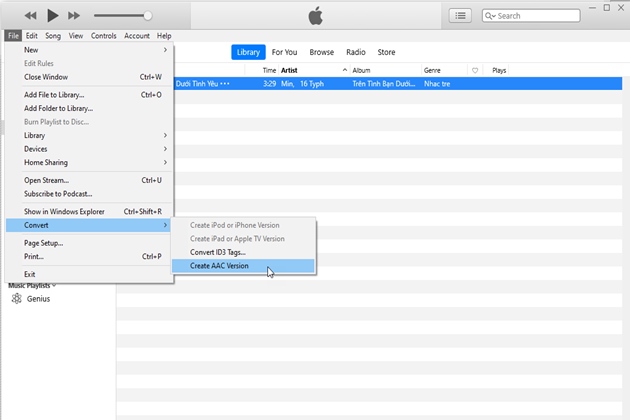Image resolution: width=630 pixels, height=420 pixels.
Task: Open the Store tab
Action: pyautogui.click(x=386, y=52)
